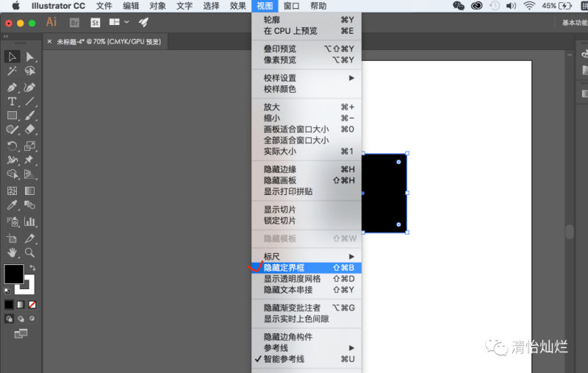Choose 轮廓 from the view menu

tap(306, 20)
